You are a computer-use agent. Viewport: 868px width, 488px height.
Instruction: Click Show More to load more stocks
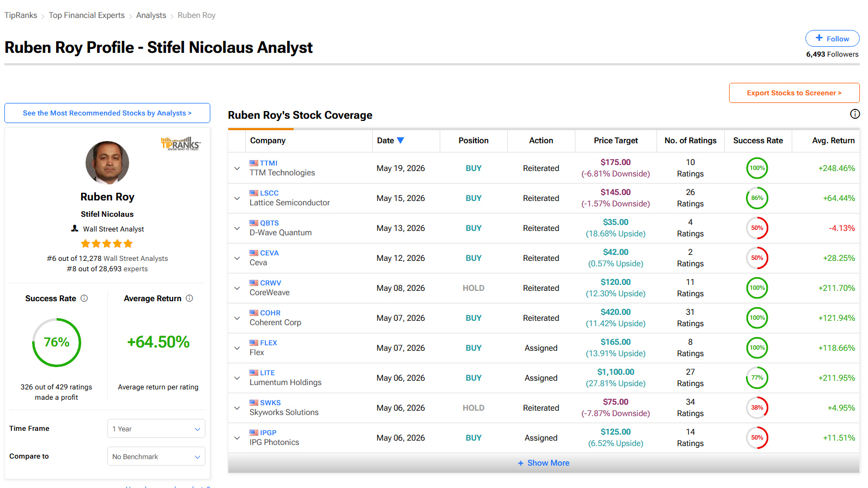pyautogui.click(x=543, y=463)
